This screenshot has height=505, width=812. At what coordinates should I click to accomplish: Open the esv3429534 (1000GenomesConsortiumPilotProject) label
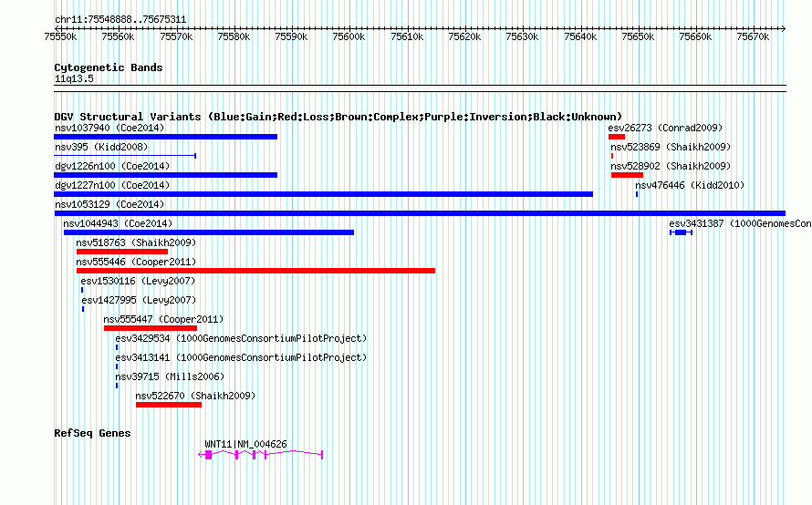point(241,338)
